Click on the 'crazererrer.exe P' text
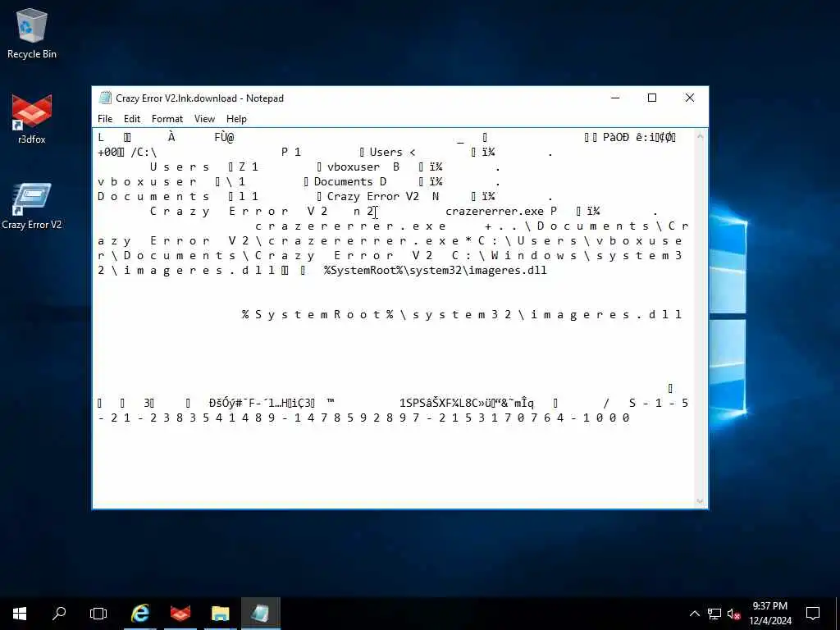Image resolution: width=840 pixels, height=630 pixels. click(501, 212)
